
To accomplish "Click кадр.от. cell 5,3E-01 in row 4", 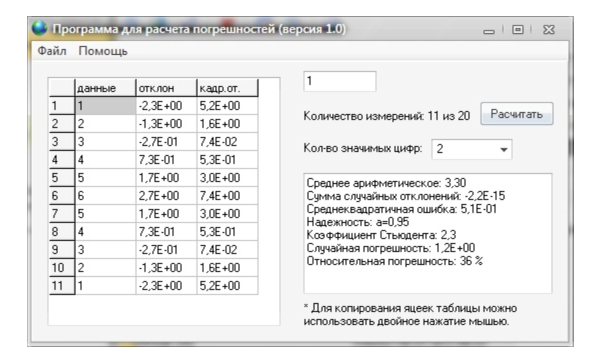I will (227, 160).
